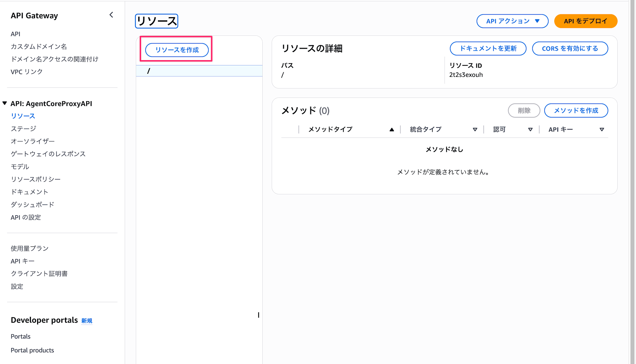Image resolution: width=636 pixels, height=364 pixels.
Task: Sort the 統合タイプ column arrow
Action: 475,129
